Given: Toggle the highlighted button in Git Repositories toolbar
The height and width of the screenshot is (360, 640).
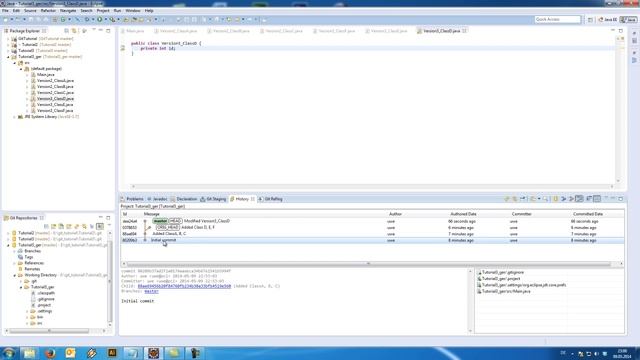Looking at the screenshot, I should click(x=100, y=226).
